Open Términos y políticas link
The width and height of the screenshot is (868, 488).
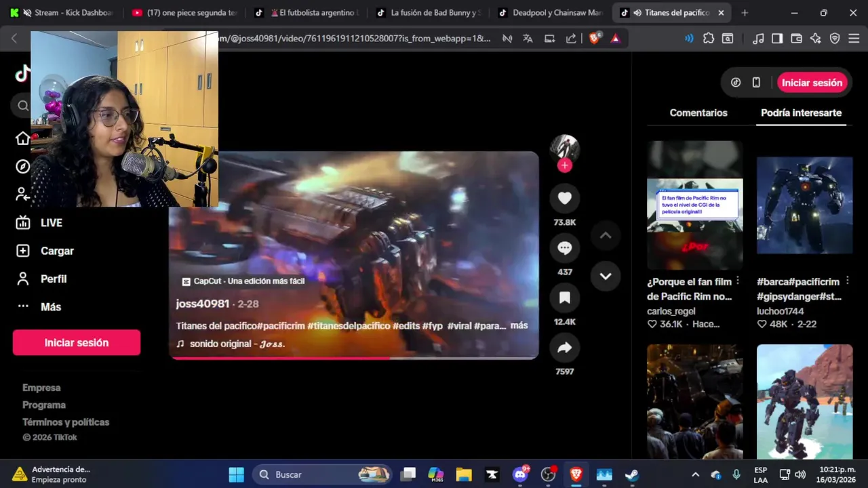coord(66,422)
